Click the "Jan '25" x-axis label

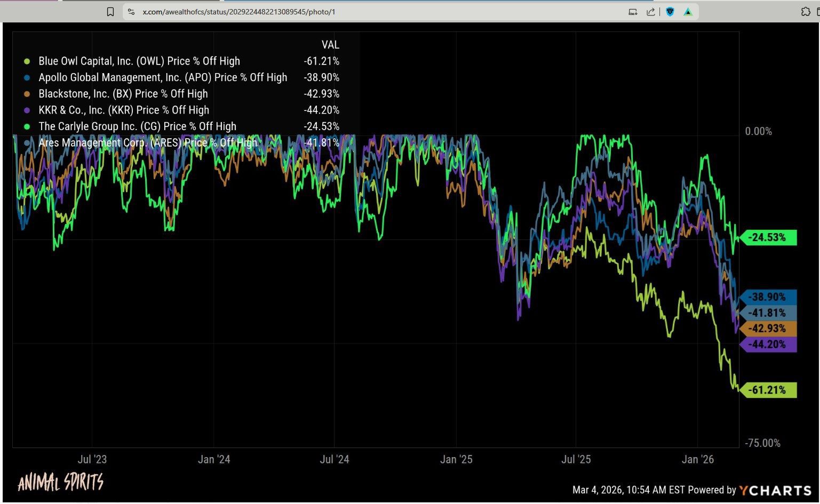pos(456,459)
